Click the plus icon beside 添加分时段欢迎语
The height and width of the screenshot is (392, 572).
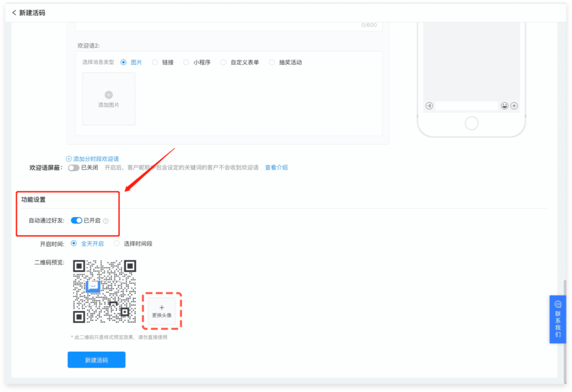69,159
